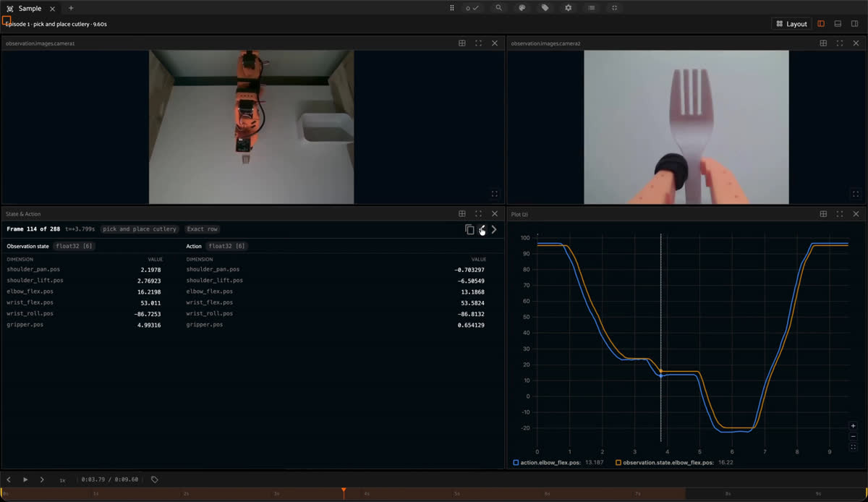Screen dimensions: 868x502
Task: Select observation shoulder_pan.pos value 2.1978
Action: click(x=150, y=270)
